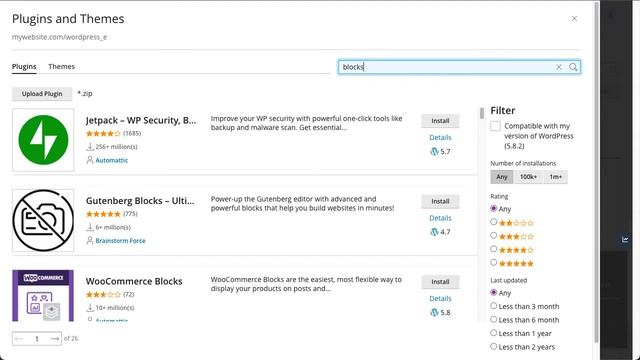The image size is (640, 360).
Task: Click the download icon next to 256+ million(s)
Action: [90, 146]
